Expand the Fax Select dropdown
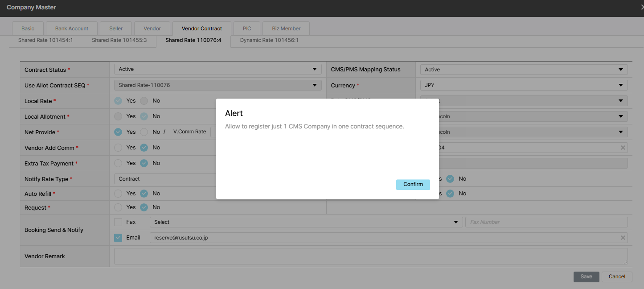 coord(306,222)
